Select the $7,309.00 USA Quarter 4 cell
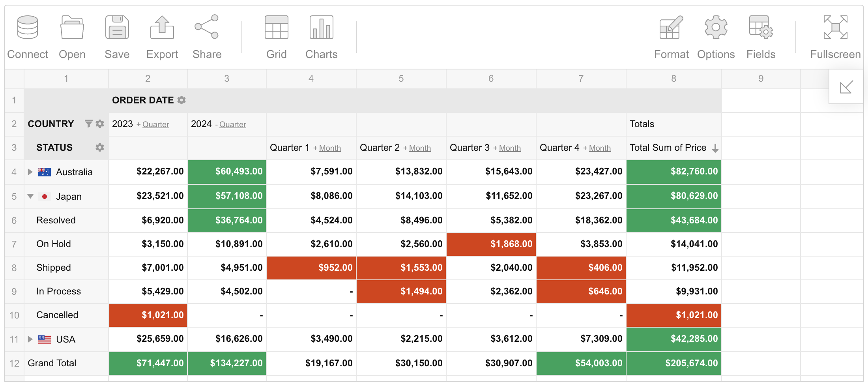The height and width of the screenshot is (386, 868). coord(581,339)
